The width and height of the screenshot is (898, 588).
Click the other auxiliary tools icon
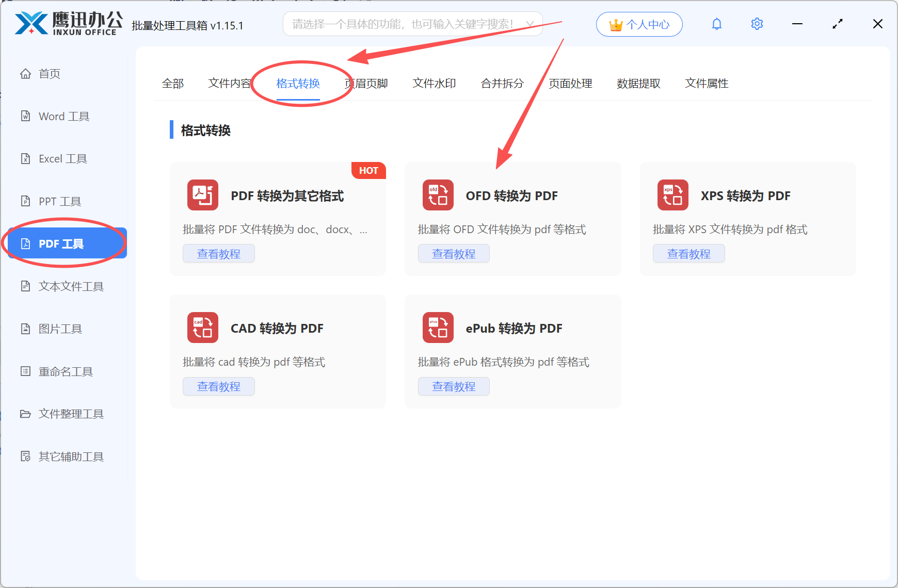coord(25,456)
